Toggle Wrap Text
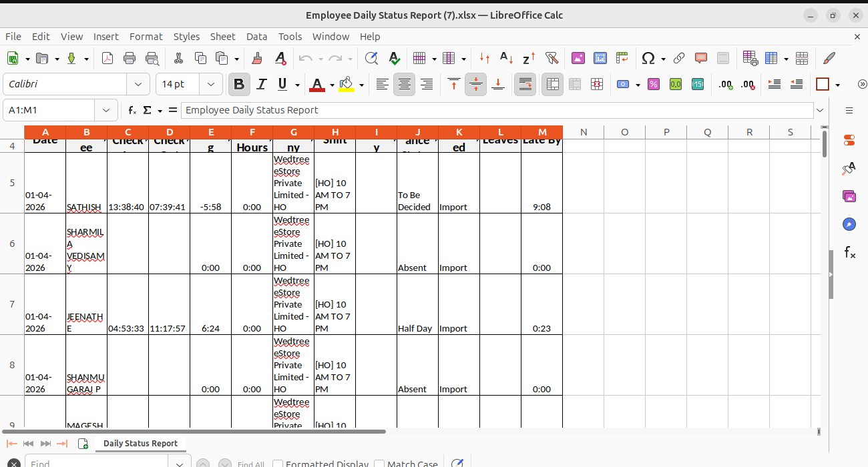868x467 pixels. point(525,84)
